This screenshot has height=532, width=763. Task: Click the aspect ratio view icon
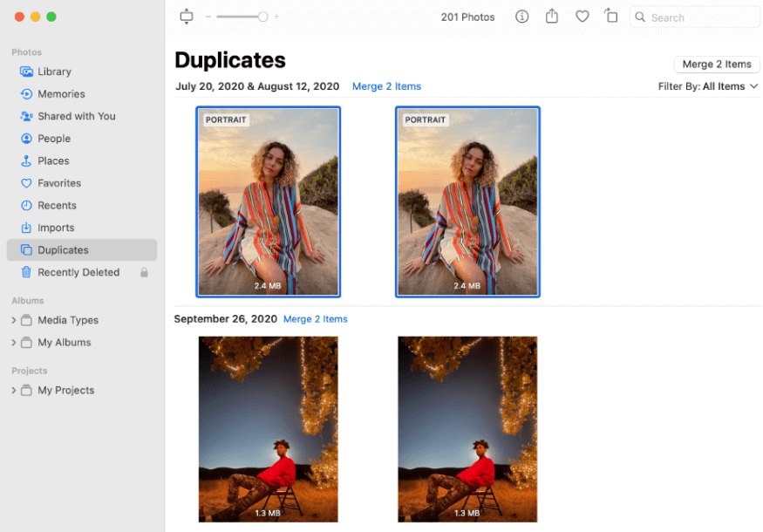186,17
